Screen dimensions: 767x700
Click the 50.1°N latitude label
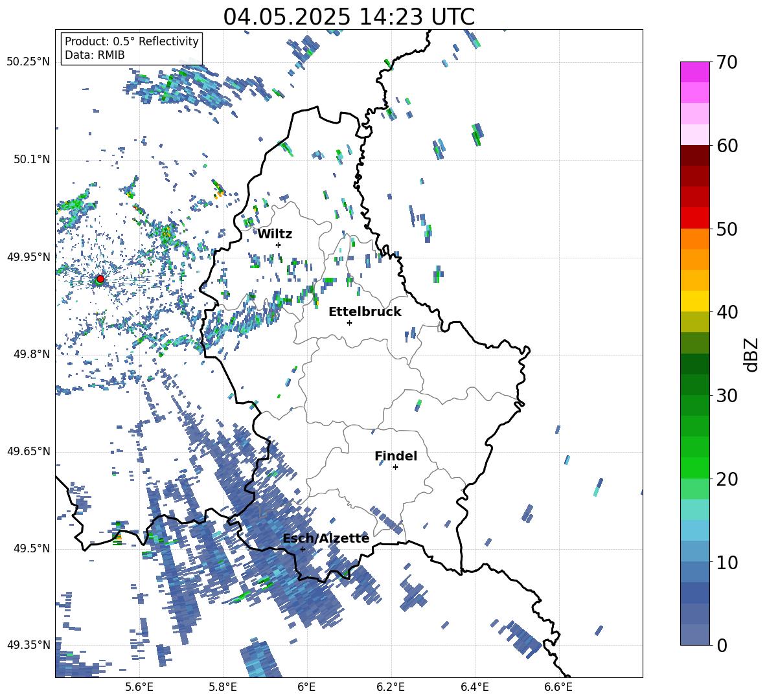(32, 159)
